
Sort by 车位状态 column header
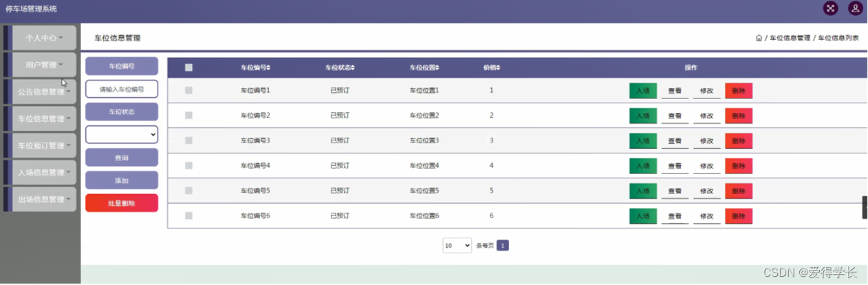pos(340,67)
